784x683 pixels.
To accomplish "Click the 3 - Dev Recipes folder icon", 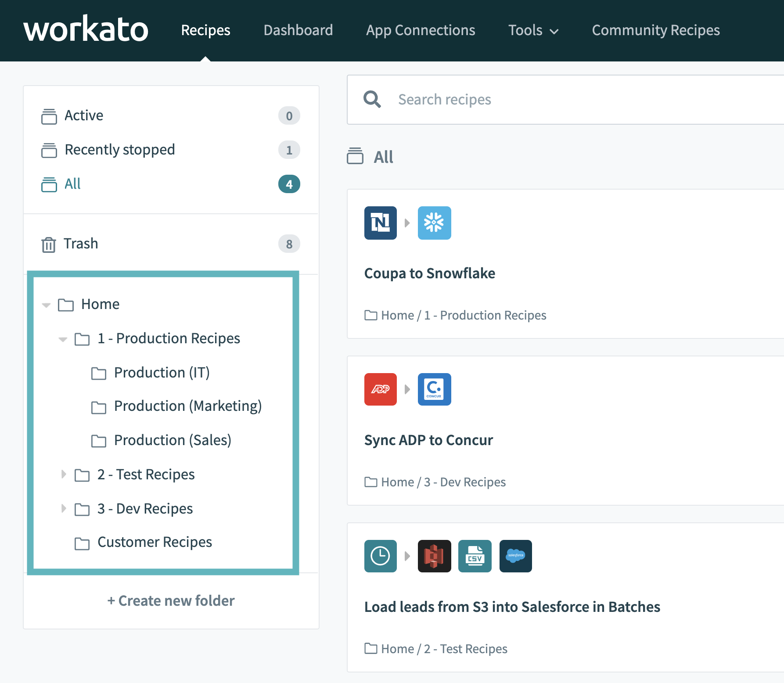I will (x=82, y=510).
